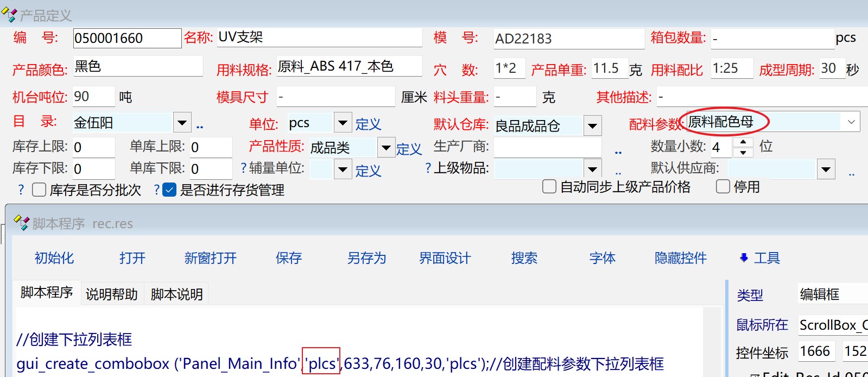The height and width of the screenshot is (377, 868).
Task: Open the 配料参数 combo box list
Action: tap(851, 122)
